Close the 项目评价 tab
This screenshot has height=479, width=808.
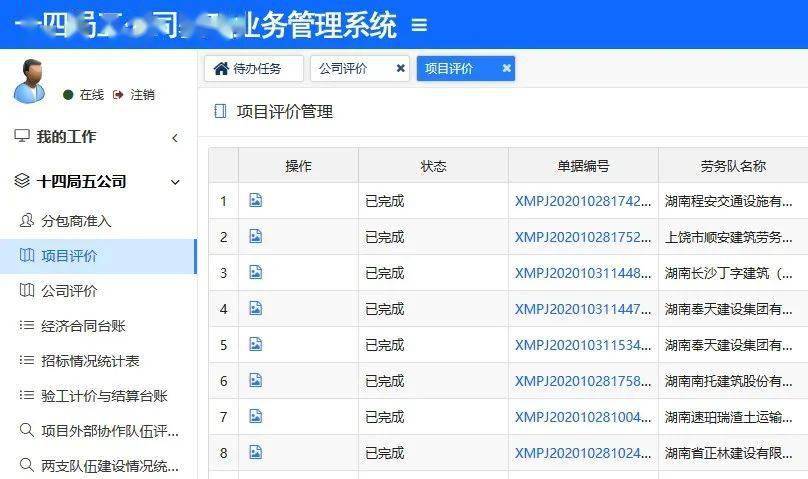pyautogui.click(x=506, y=69)
